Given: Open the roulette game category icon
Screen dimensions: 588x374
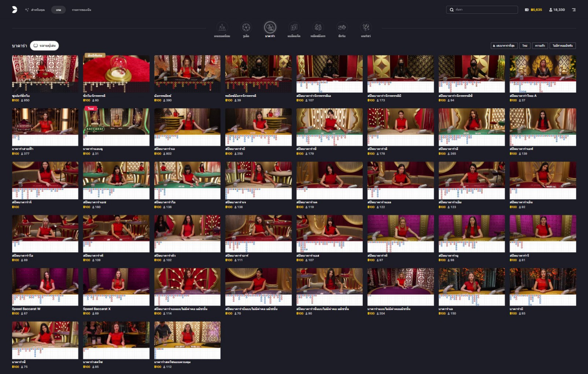Looking at the screenshot, I should pos(246,28).
